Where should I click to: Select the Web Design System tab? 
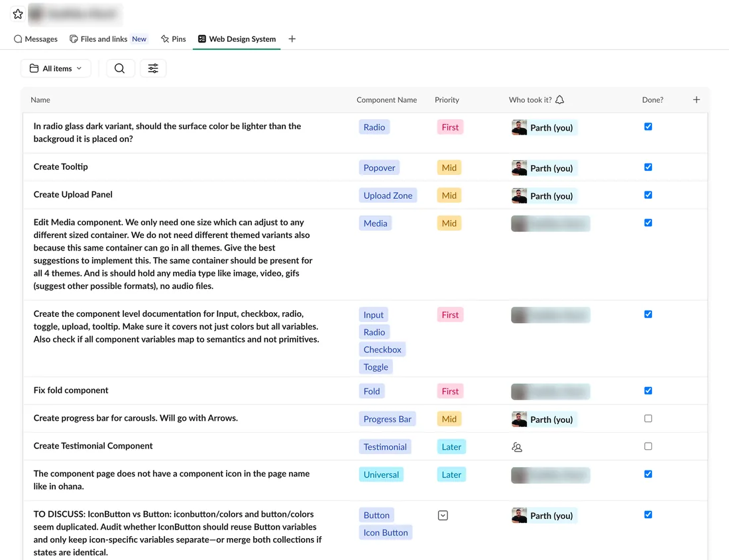pyautogui.click(x=237, y=39)
